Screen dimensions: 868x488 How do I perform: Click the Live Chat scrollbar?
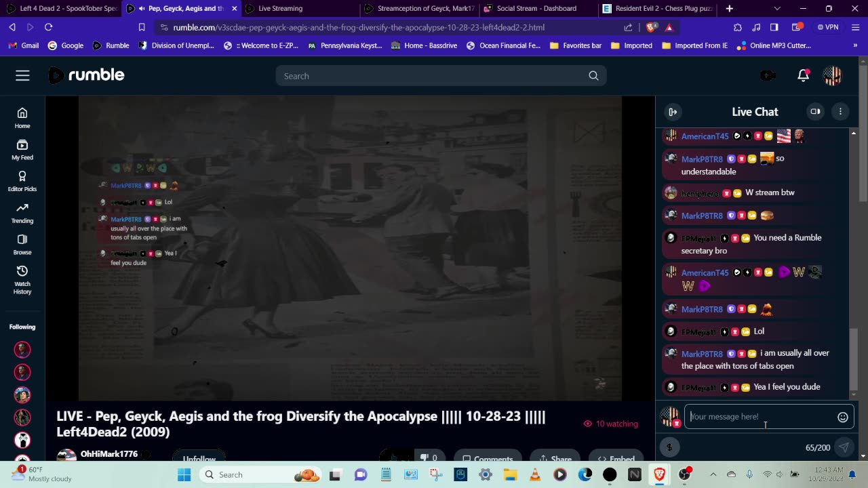854,359
